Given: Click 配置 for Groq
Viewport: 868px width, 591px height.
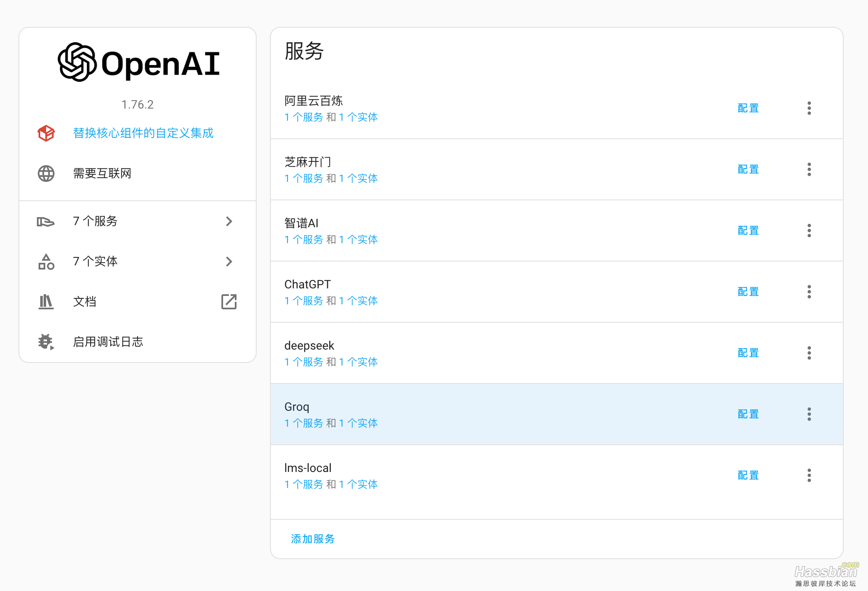Looking at the screenshot, I should tap(748, 414).
